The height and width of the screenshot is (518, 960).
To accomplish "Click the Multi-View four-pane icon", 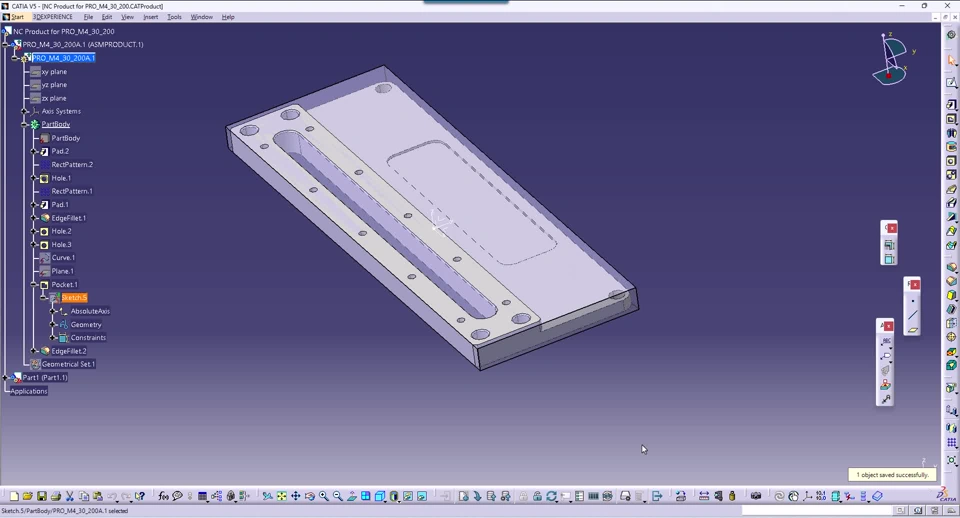I will point(366,496).
